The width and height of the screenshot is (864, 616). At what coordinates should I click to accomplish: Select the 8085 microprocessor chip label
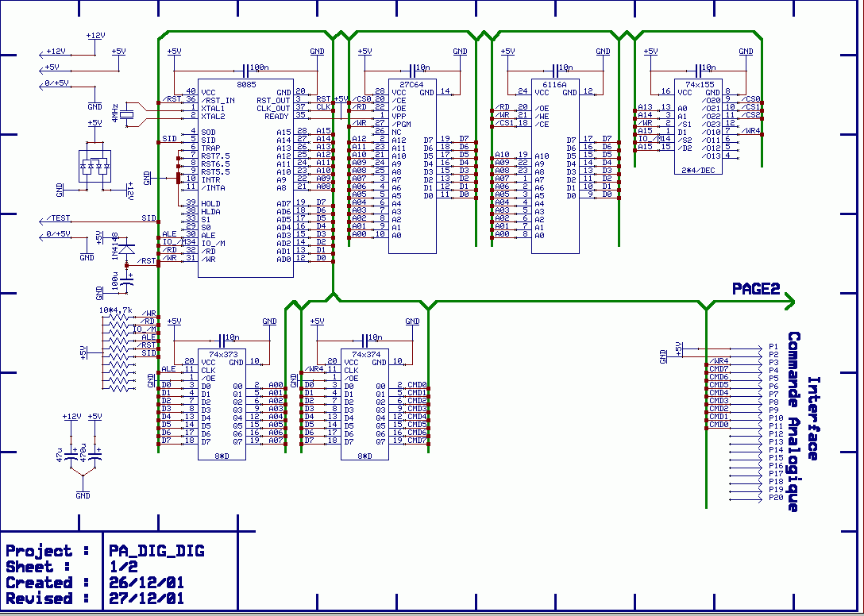click(245, 83)
